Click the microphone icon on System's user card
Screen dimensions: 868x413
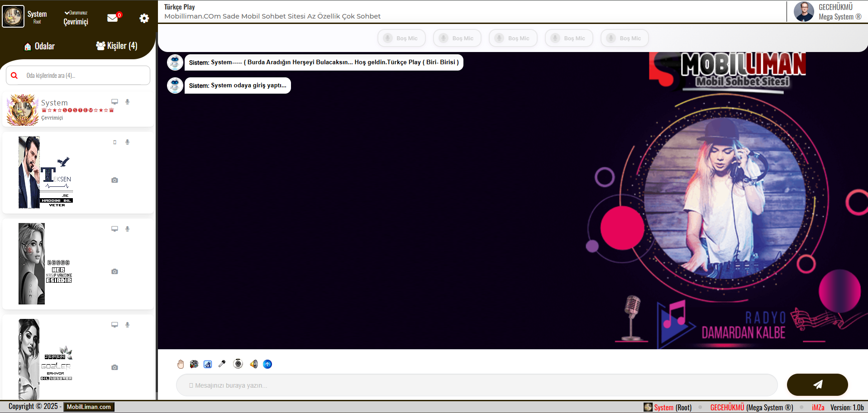pyautogui.click(x=128, y=102)
